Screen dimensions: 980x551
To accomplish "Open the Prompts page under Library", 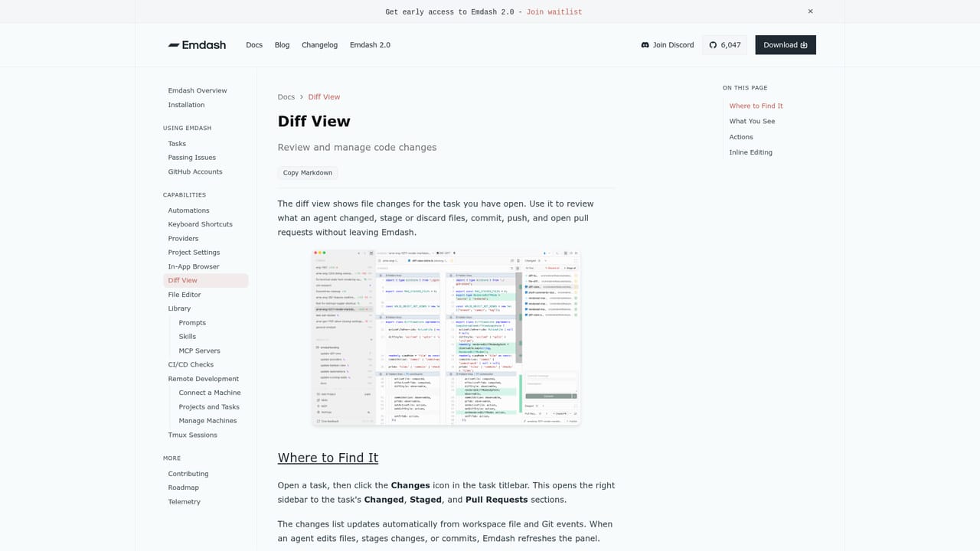I will (x=192, y=323).
